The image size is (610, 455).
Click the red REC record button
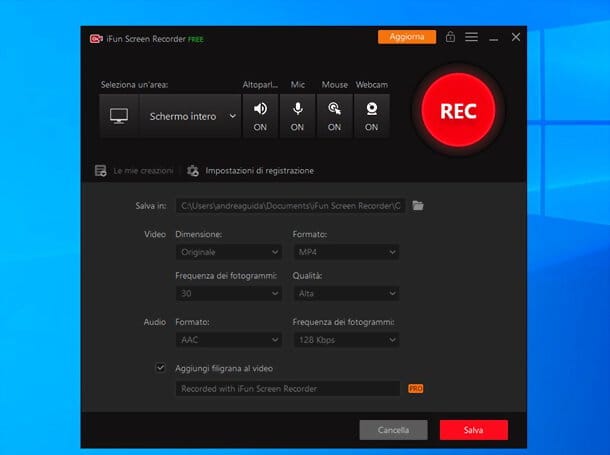click(458, 110)
